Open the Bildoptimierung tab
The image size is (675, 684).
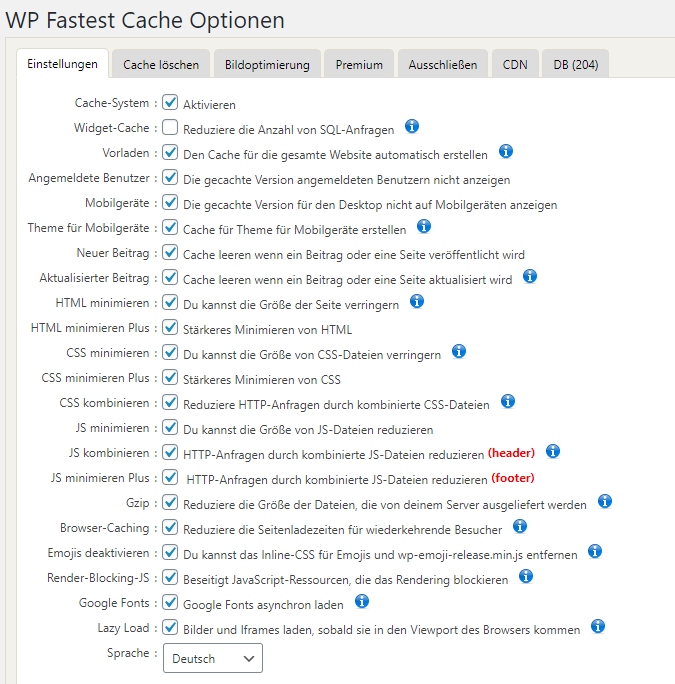267,65
